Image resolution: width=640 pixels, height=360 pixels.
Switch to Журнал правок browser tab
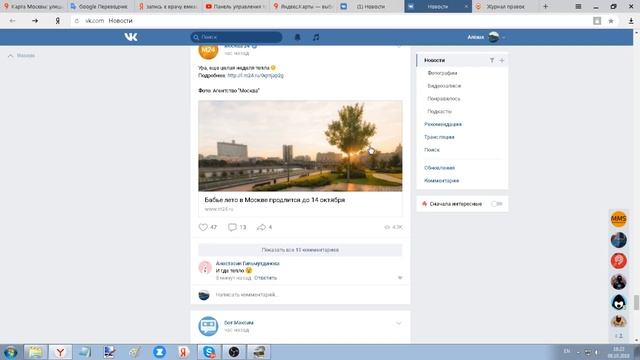[504, 7]
